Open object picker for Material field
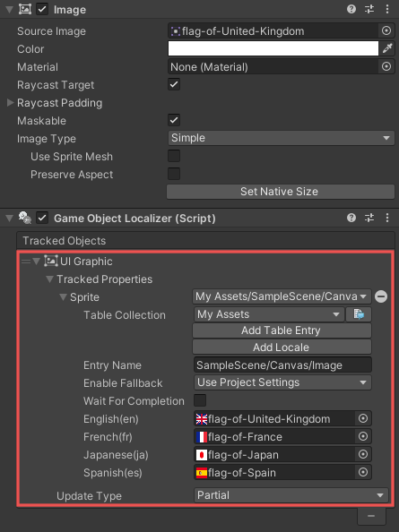 (386, 66)
